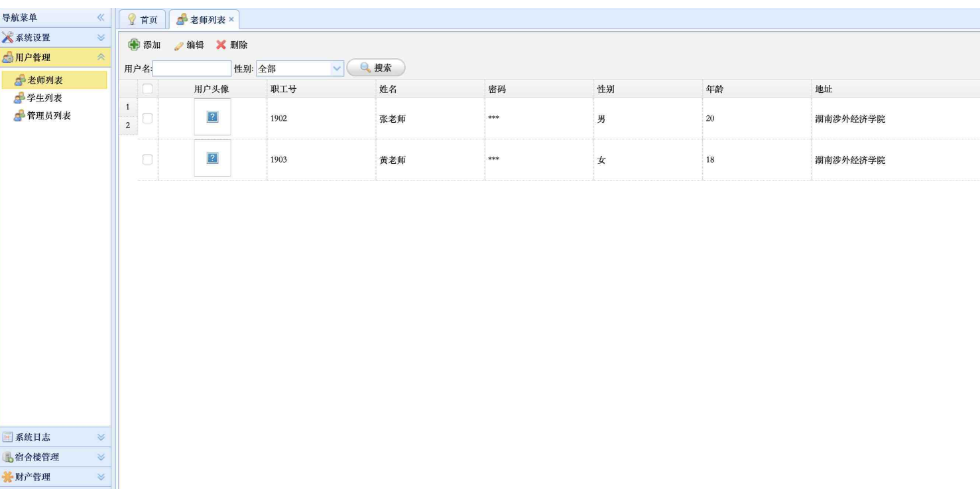This screenshot has height=489, width=980.
Task: Click the 用户头像 column header
Action: tap(212, 89)
